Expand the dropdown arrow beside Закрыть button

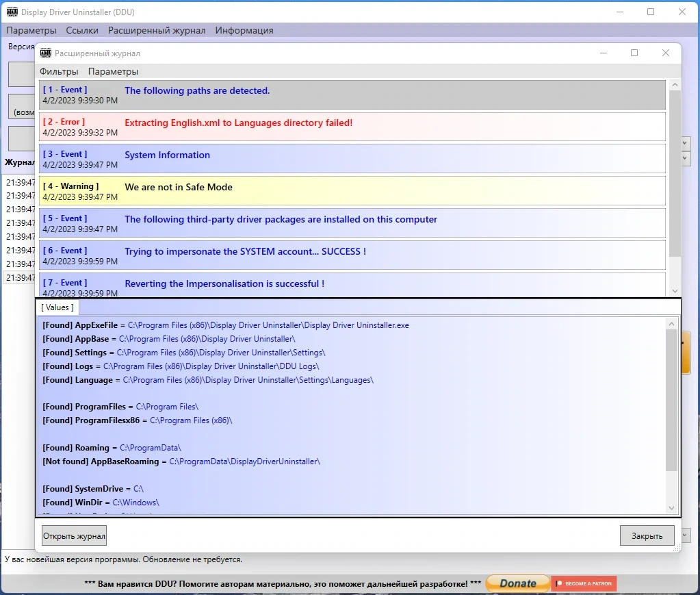tap(686, 535)
